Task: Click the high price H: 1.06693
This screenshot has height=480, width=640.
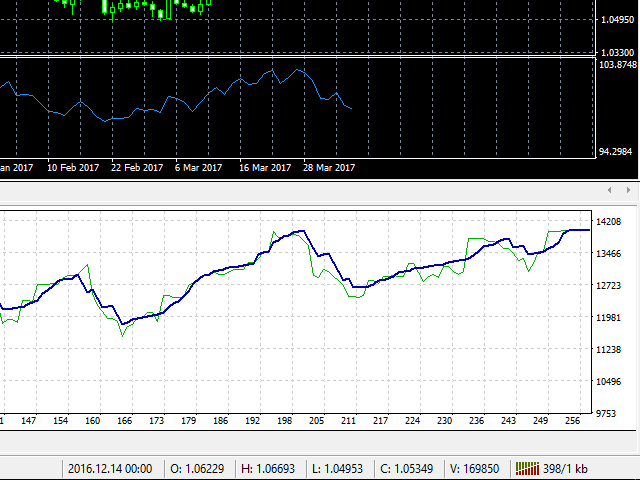Action: (x=277, y=468)
